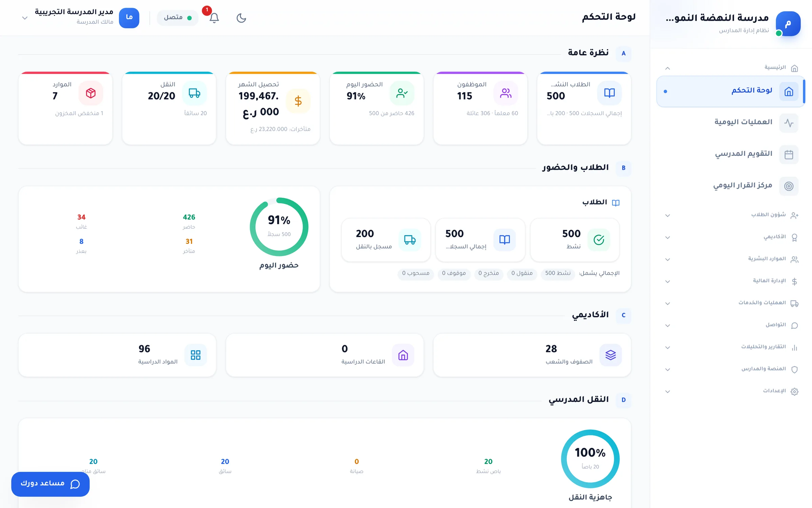The image size is (812, 508).
Task: Click the متصل connection status pill
Action: 178,18
